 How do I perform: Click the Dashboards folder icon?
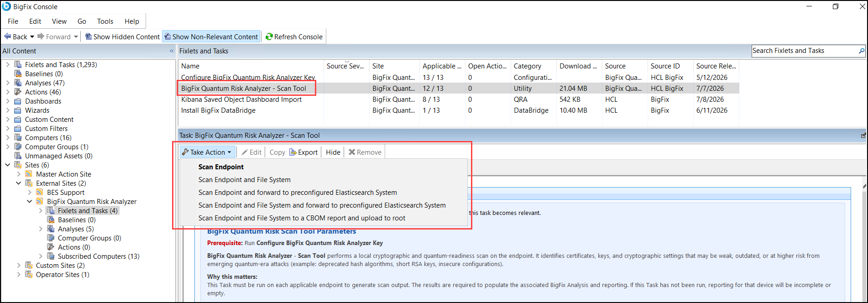coord(18,101)
